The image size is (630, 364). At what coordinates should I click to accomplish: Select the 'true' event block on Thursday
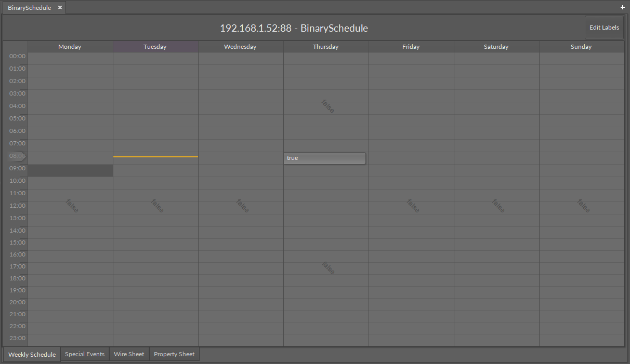click(324, 158)
